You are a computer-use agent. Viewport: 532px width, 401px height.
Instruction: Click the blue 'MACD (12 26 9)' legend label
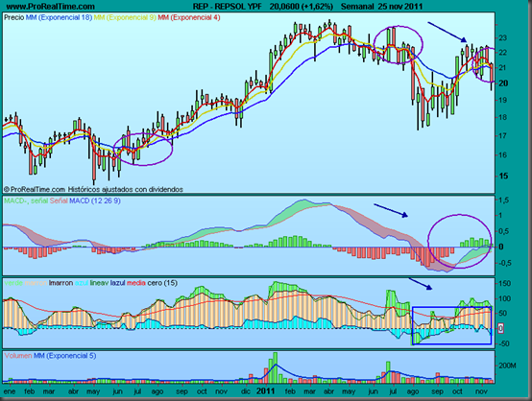coord(95,200)
